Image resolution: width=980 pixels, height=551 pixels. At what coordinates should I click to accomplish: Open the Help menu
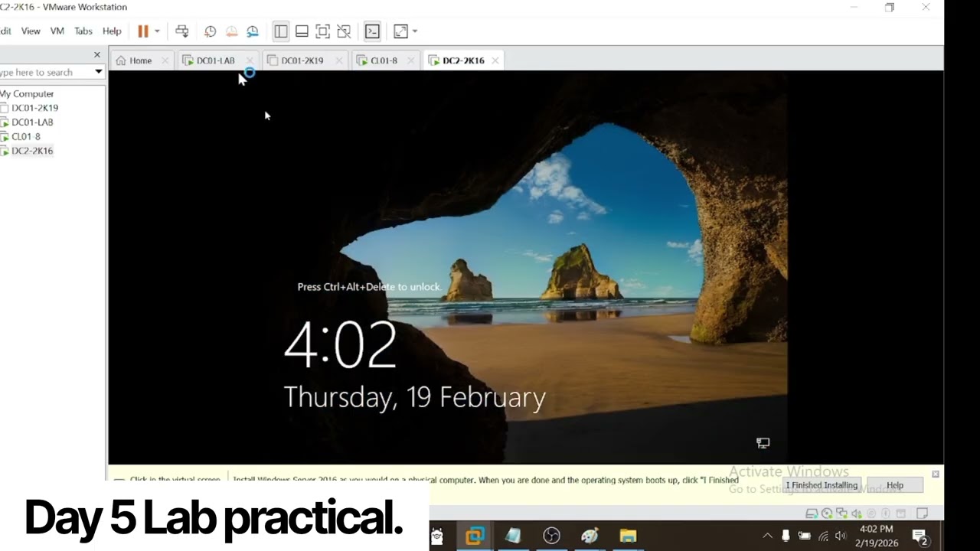click(x=112, y=31)
